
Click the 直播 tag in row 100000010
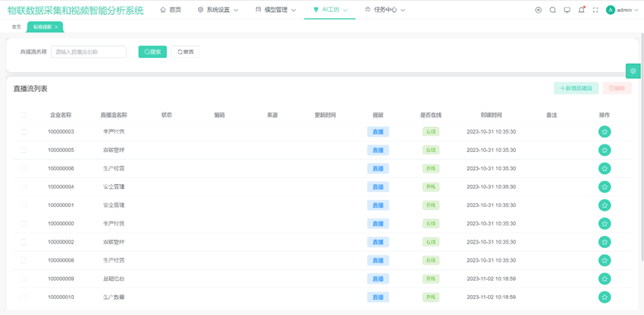(378, 297)
